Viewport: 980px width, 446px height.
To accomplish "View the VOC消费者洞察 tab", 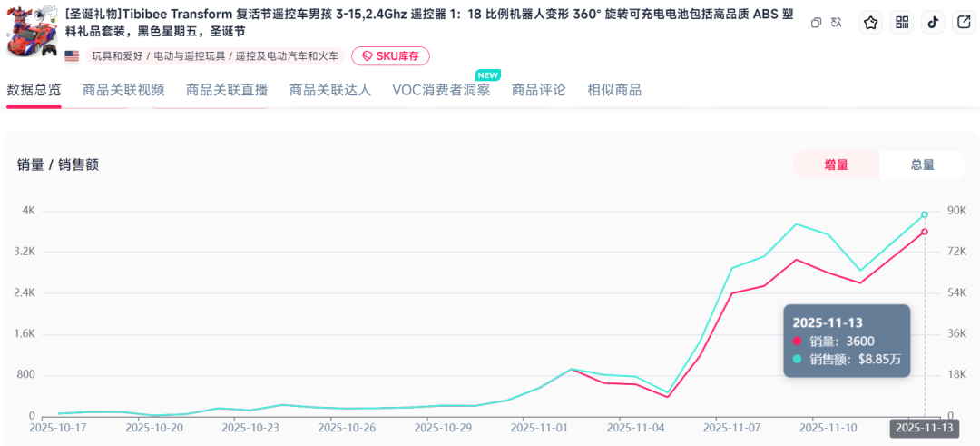I will point(441,90).
